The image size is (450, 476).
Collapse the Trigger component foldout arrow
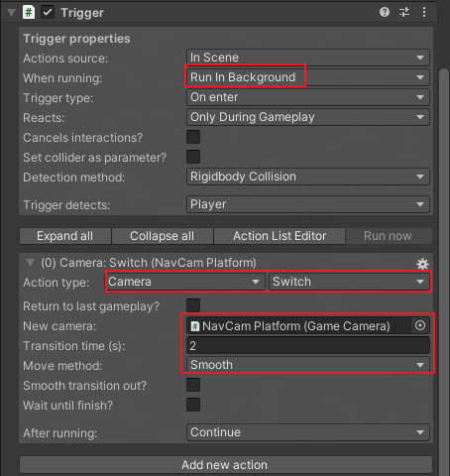pyautogui.click(x=12, y=13)
